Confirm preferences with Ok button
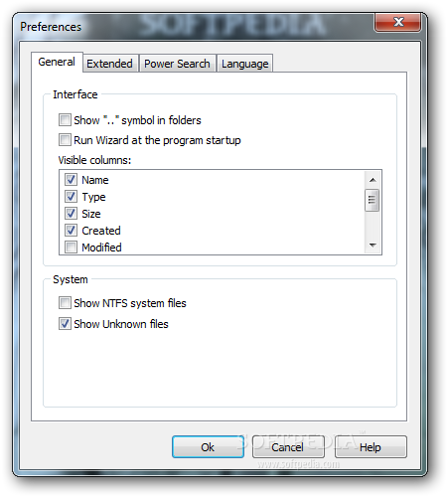 (208, 447)
